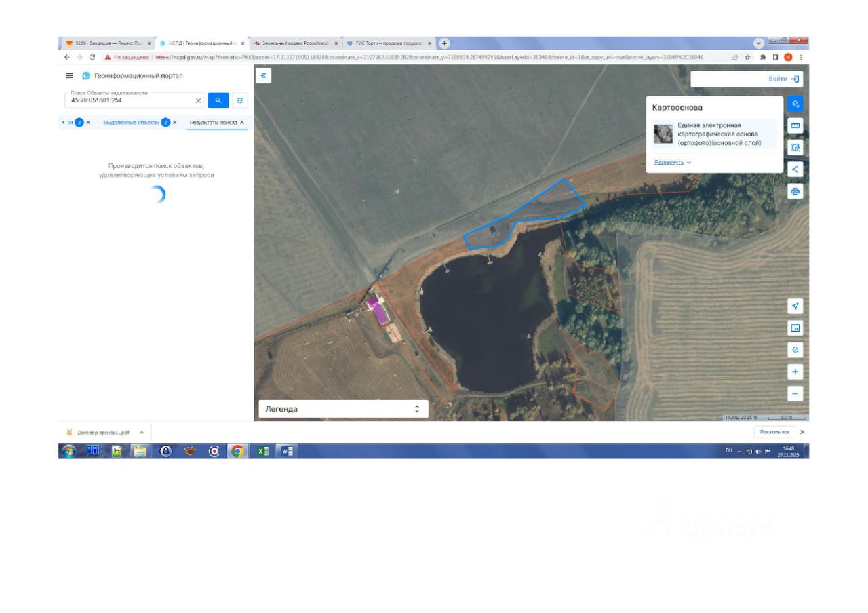Locate my position on map
This screenshot has width=868, height=613.
point(795,306)
